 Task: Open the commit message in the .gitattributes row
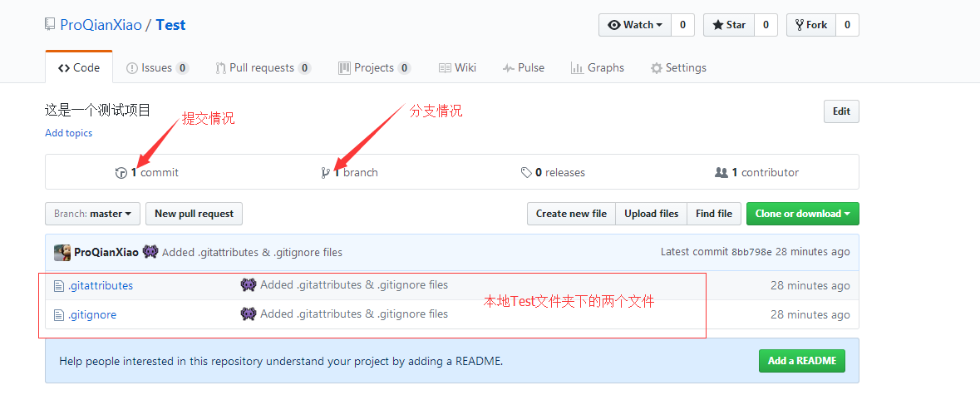coord(354,285)
